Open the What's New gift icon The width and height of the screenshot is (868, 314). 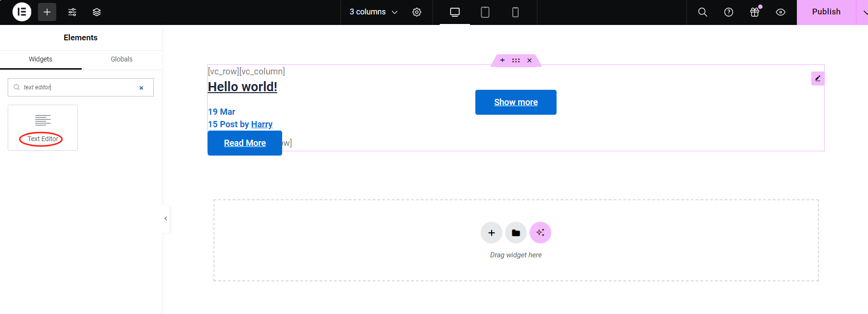[x=755, y=12]
